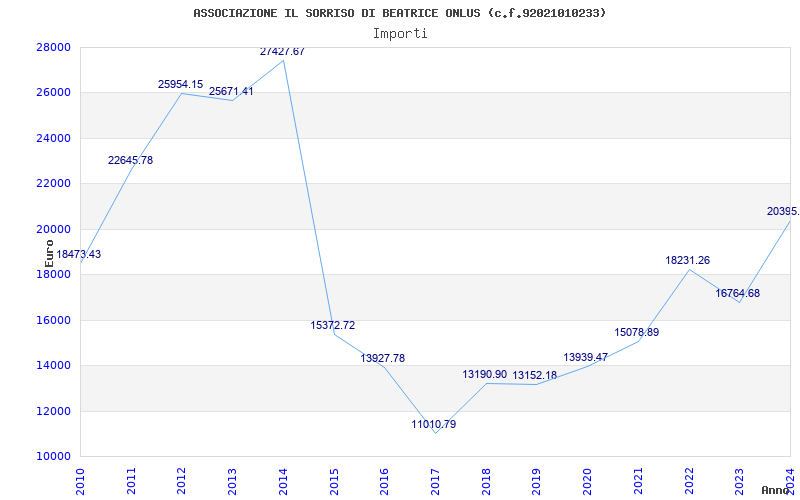
Task: Click the y-axis tick 20000
Action: [x=53, y=229]
